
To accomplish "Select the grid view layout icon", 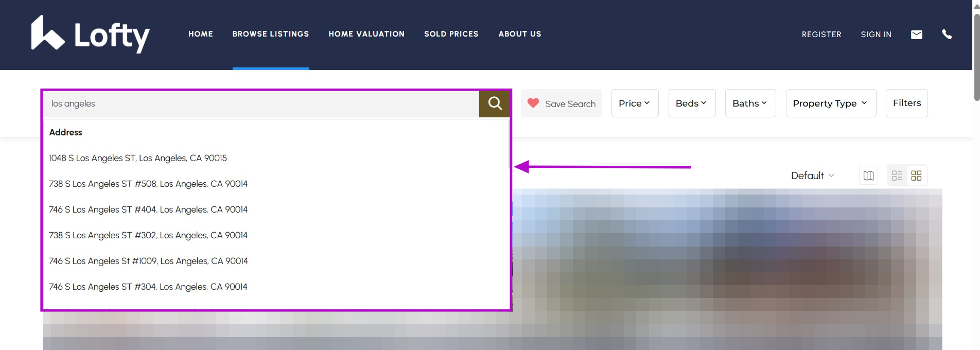I will 916,176.
